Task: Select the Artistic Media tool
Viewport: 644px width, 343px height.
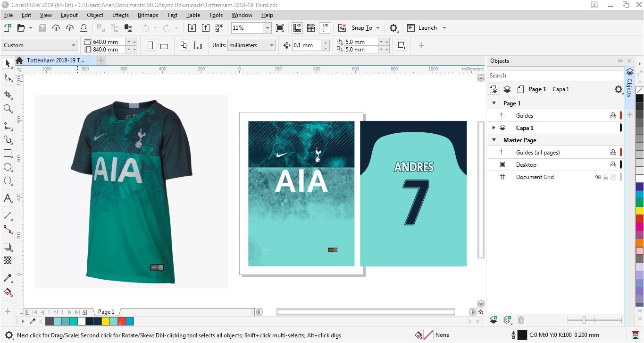Action: point(8,140)
